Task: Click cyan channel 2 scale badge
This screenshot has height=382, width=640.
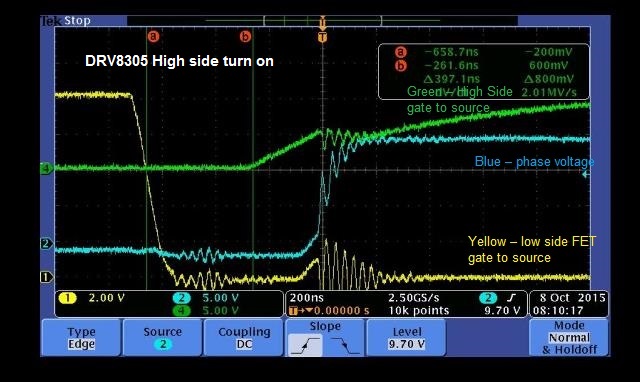Action: coord(182,298)
